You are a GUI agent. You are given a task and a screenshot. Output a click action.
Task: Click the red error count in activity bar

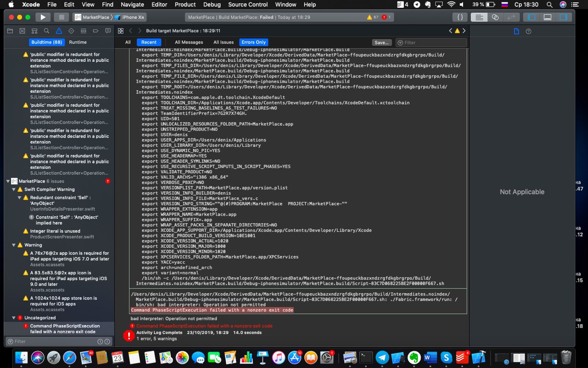coord(386,17)
